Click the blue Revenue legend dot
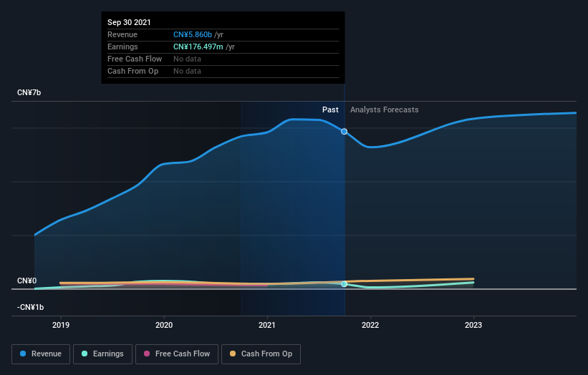 (x=23, y=354)
